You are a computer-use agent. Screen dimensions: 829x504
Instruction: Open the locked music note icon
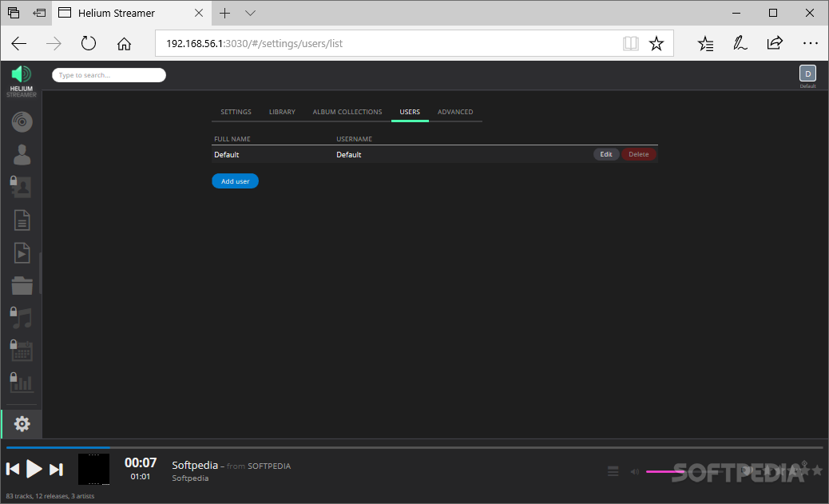(21, 318)
